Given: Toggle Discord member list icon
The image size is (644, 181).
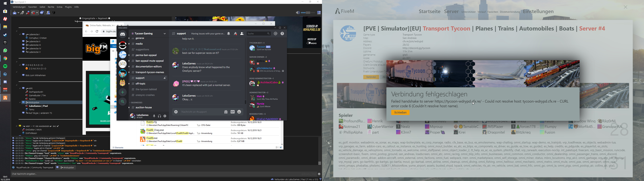Looking at the screenshot, I should pyautogui.click(x=242, y=34).
